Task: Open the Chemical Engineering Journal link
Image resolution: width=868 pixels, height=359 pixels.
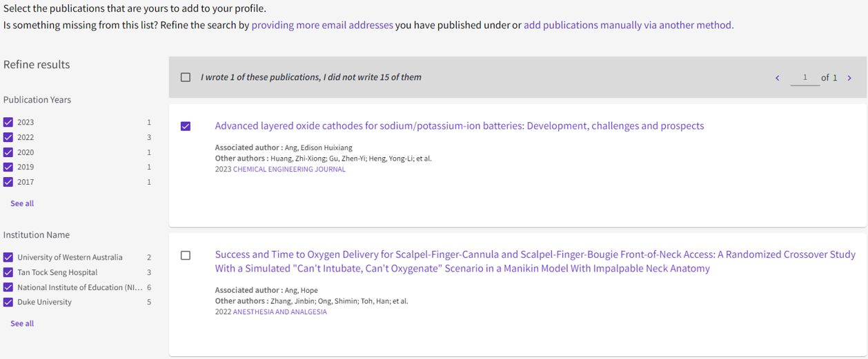Action: pos(289,169)
